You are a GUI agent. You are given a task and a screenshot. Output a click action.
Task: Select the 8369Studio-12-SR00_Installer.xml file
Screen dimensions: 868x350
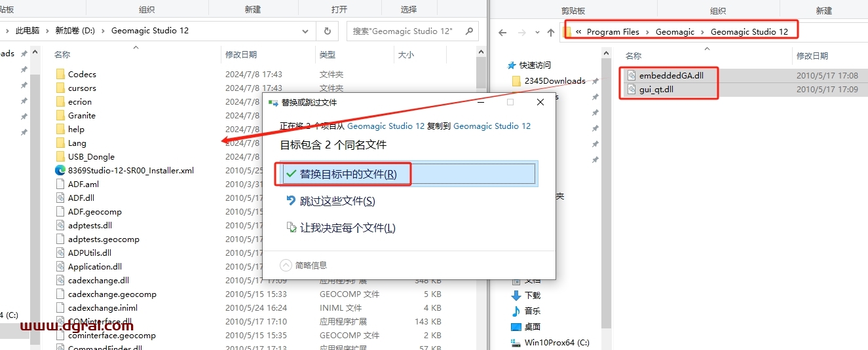click(130, 170)
